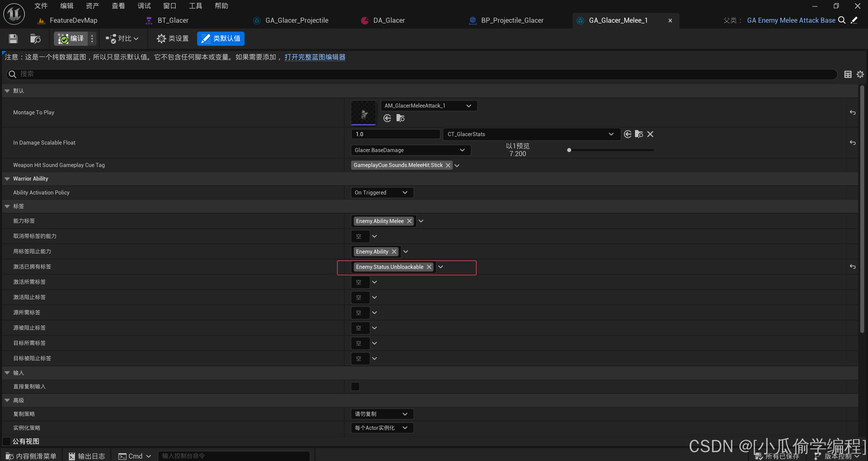Click the 打开完整蓝图编辑器 link

click(x=314, y=57)
